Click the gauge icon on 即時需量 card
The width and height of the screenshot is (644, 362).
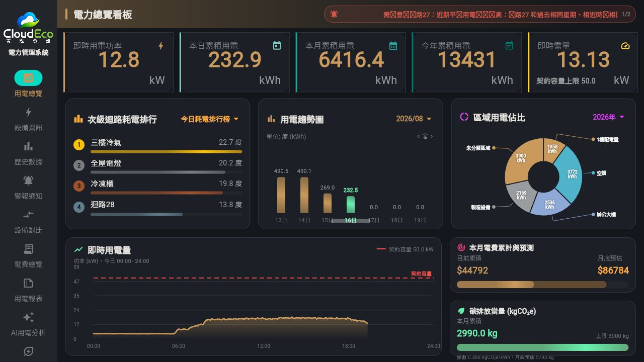pos(625,46)
